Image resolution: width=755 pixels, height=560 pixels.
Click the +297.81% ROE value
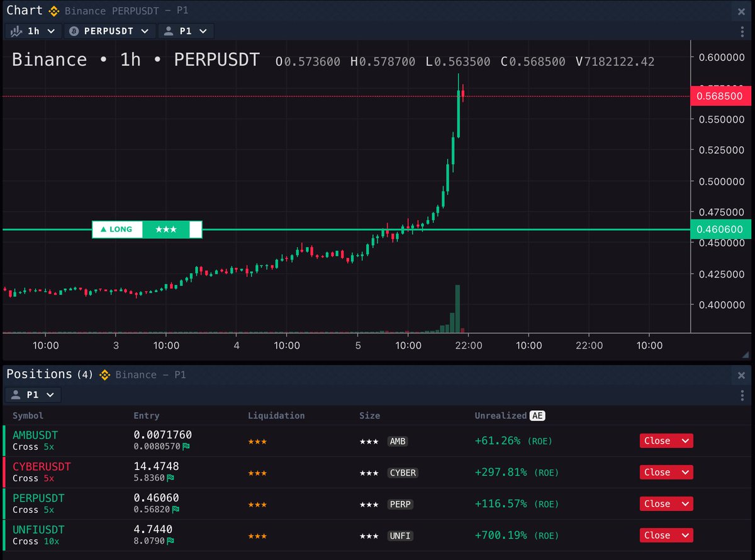pyautogui.click(x=500, y=473)
